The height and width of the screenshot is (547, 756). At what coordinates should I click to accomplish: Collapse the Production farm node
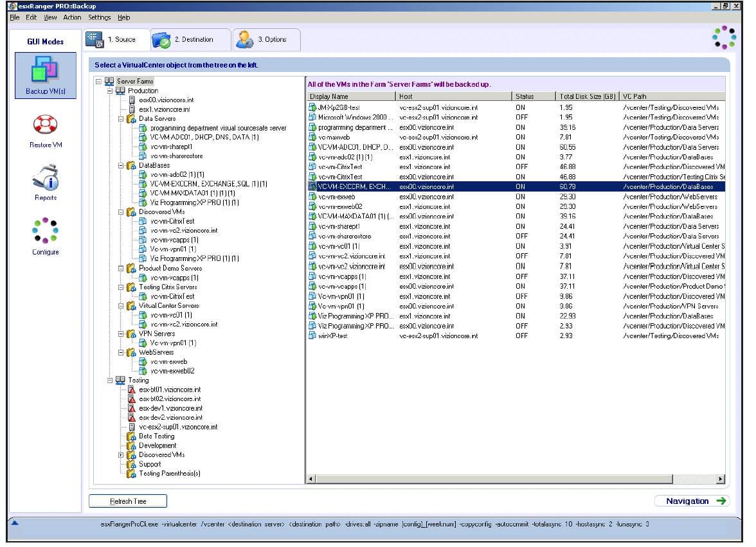tap(110, 91)
